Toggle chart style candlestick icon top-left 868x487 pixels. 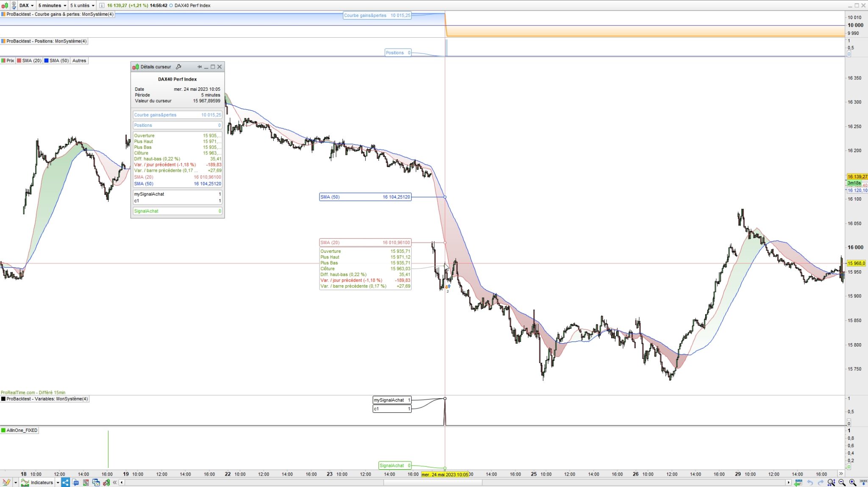pos(4,6)
